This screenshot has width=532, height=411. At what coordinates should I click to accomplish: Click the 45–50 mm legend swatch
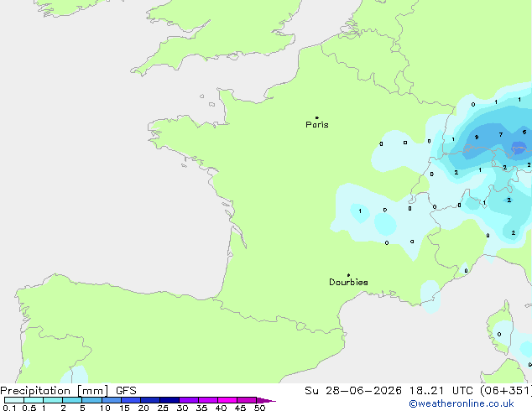pyautogui.click(x=247, y=400)
